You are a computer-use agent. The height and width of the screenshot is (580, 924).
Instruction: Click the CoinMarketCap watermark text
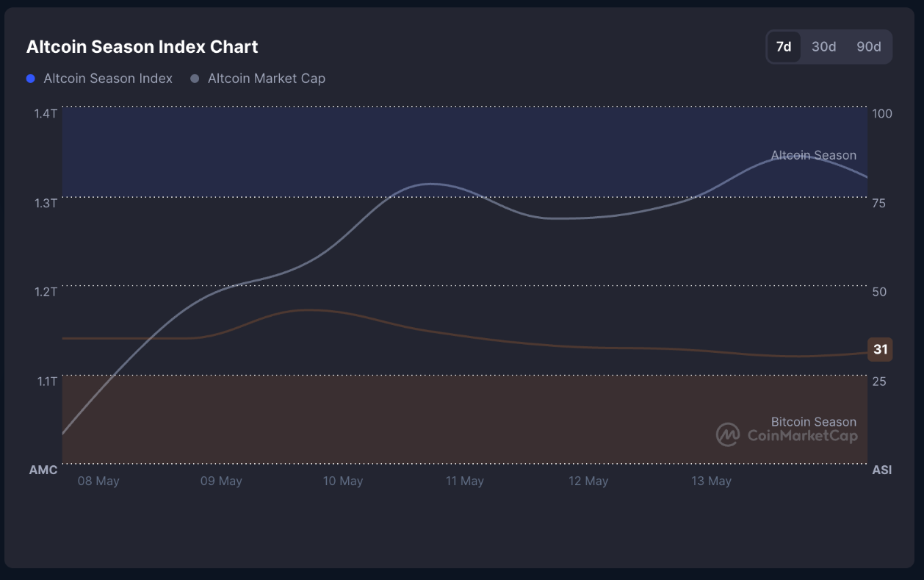point(802,436)
